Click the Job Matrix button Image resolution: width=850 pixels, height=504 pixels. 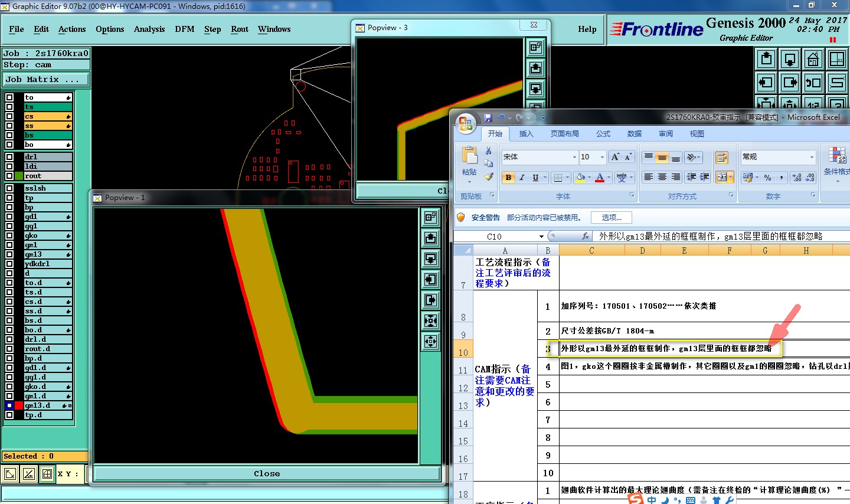pos(46,79)
